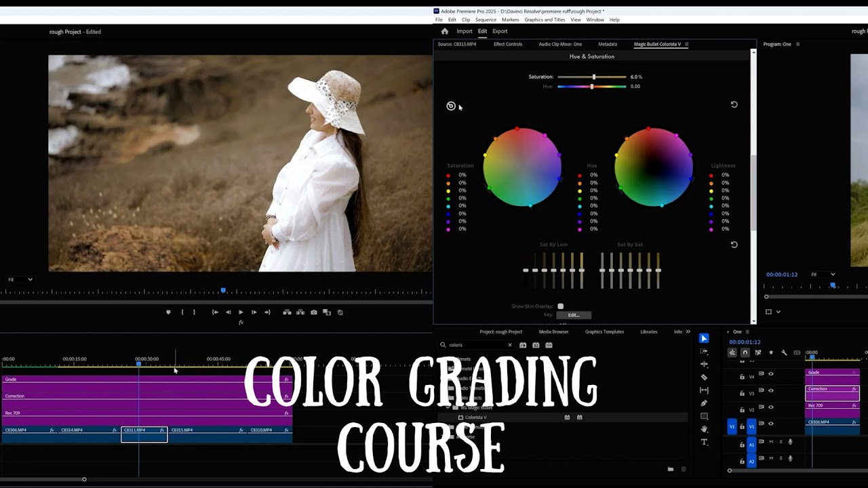This screenshot has width=868, height=488.
Task: Select the Track Select Forward tool
Action: 704,351
